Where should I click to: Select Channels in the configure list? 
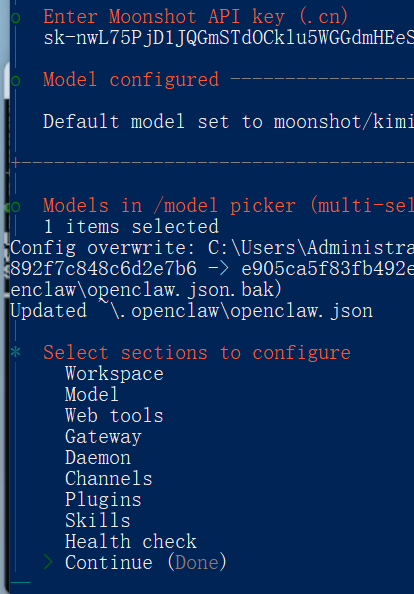tap(109, 479)
